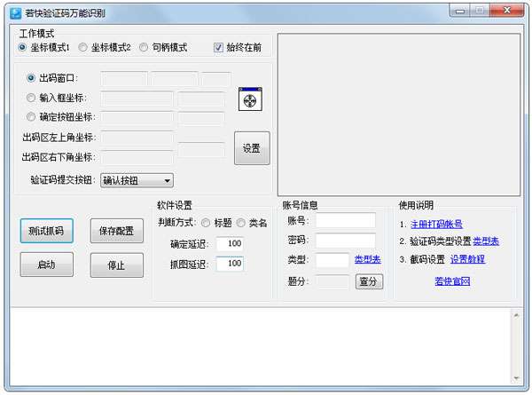Click 密码 input field
532x395 pixels.
(346, 241)
